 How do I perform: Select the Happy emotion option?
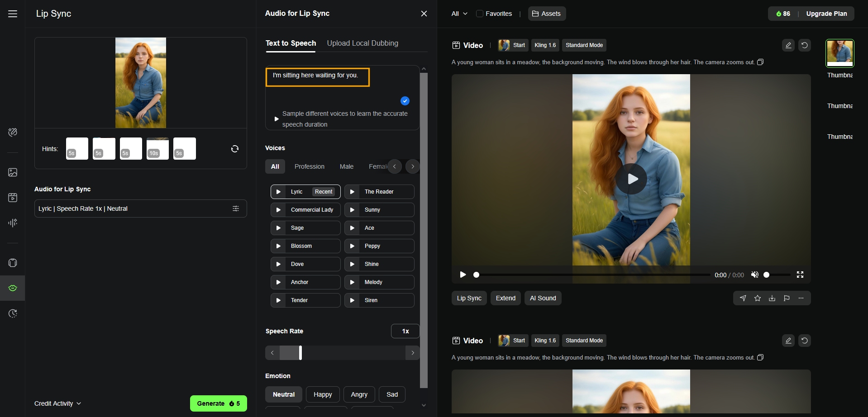point(323,394)
